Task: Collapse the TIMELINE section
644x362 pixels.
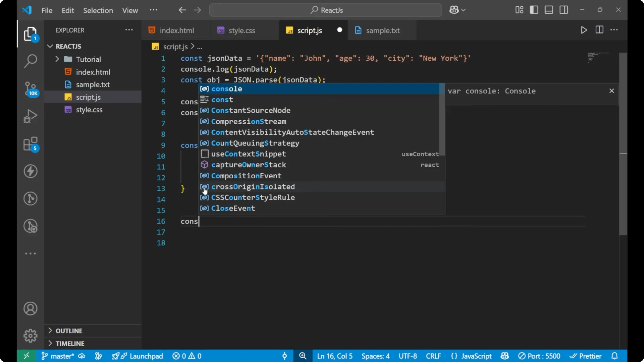Action: pos(70,344)
